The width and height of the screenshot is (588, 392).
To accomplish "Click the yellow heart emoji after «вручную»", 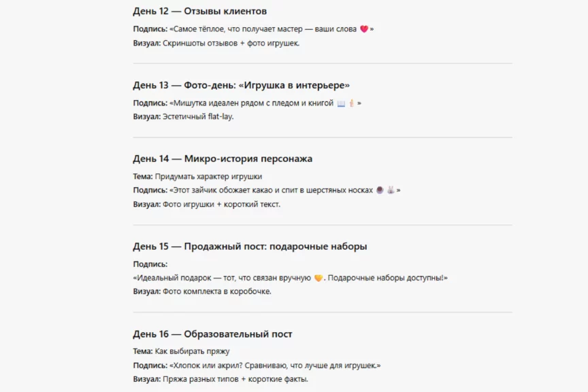I will tap(318, 278).
